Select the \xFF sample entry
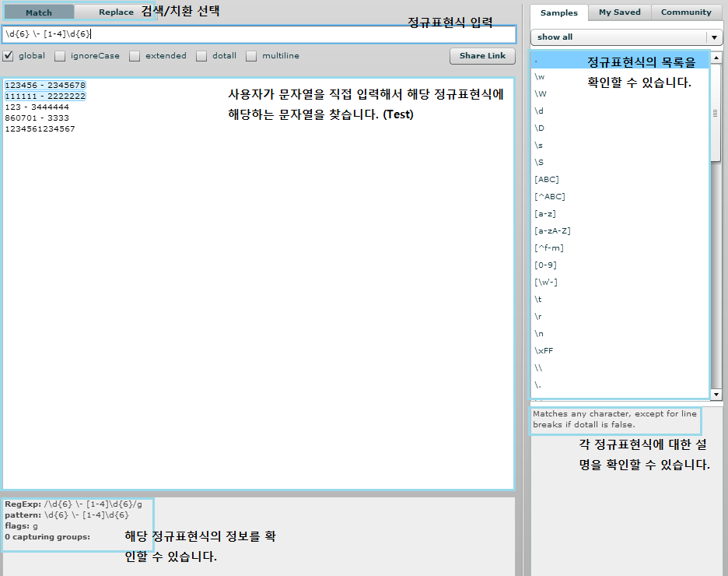This screenshot has width=728, height=576. [544, 350]
